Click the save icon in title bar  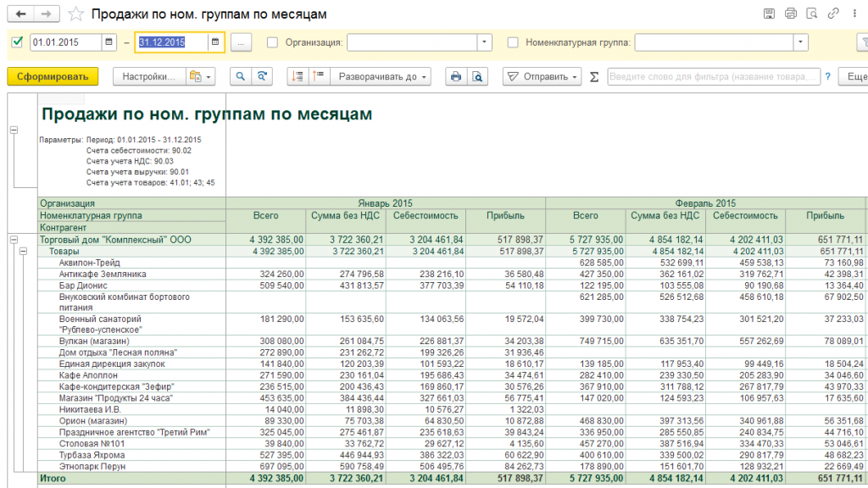click(769, 14)
